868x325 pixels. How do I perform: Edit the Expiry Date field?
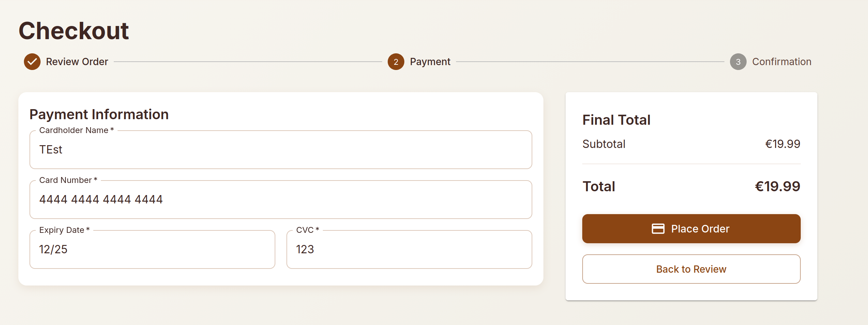(x=152, y=249)
